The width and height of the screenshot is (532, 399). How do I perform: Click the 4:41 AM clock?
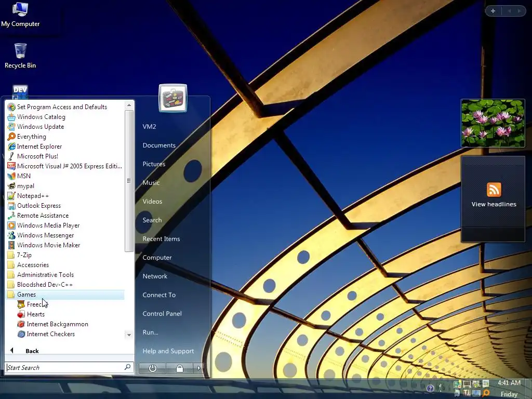pos(509,383)
